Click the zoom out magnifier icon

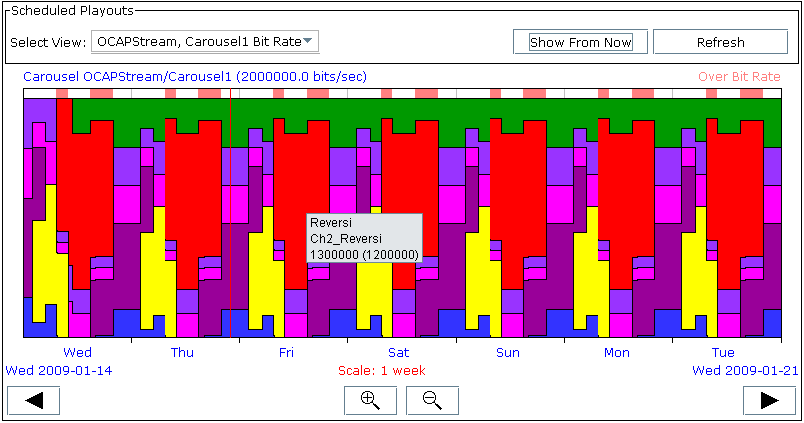(432, 400)
